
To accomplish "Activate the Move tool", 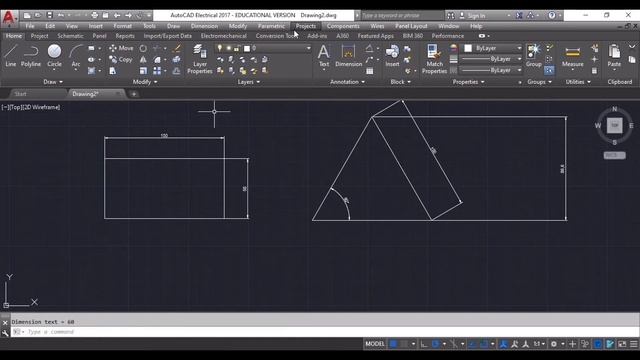I will pyautogui.click(x=121, y=48).
